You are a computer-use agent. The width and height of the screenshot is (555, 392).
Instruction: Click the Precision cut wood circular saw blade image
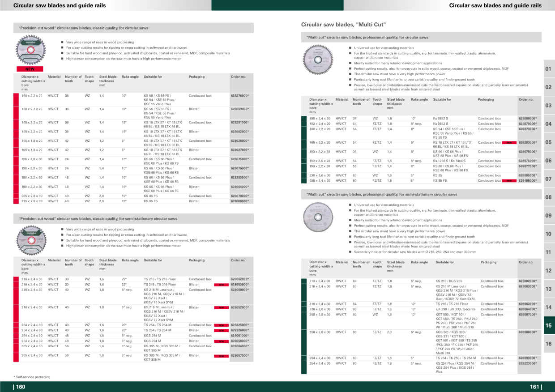pos(30,51)
